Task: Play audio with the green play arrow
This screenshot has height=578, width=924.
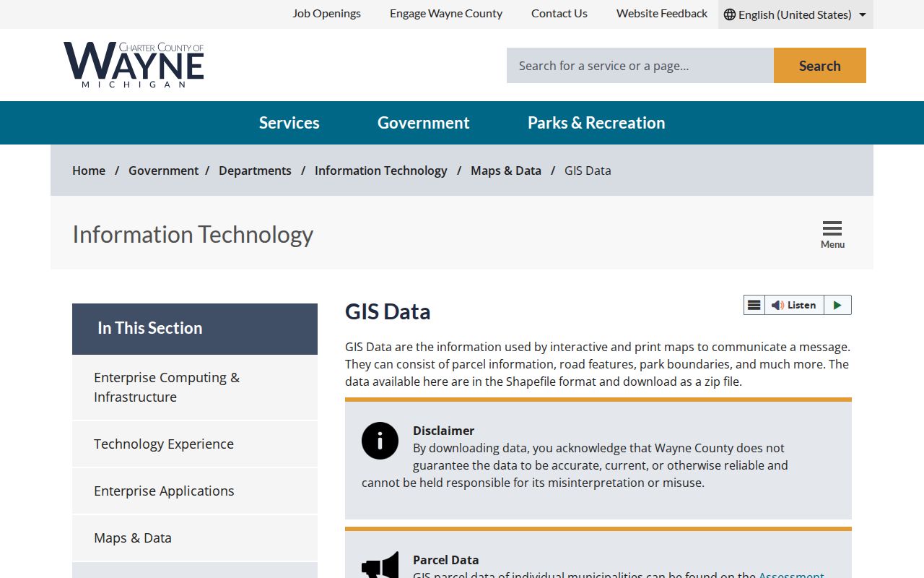Action: (837, 305)
